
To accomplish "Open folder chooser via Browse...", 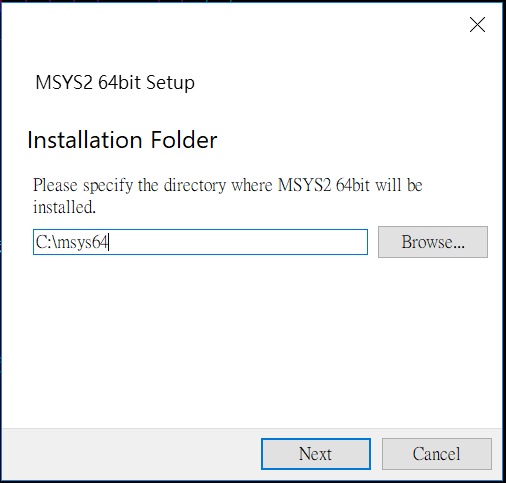I will (x=433, y=242).
